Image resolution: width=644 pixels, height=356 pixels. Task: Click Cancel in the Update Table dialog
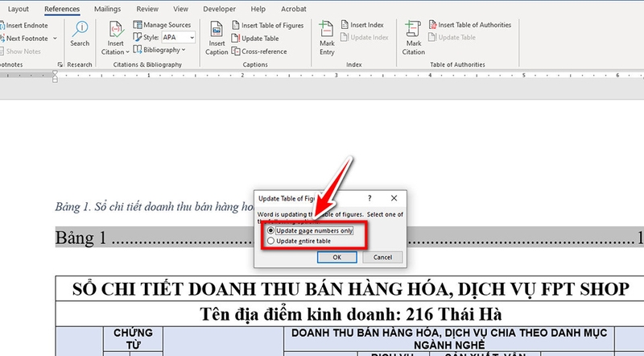coord(382,258)
